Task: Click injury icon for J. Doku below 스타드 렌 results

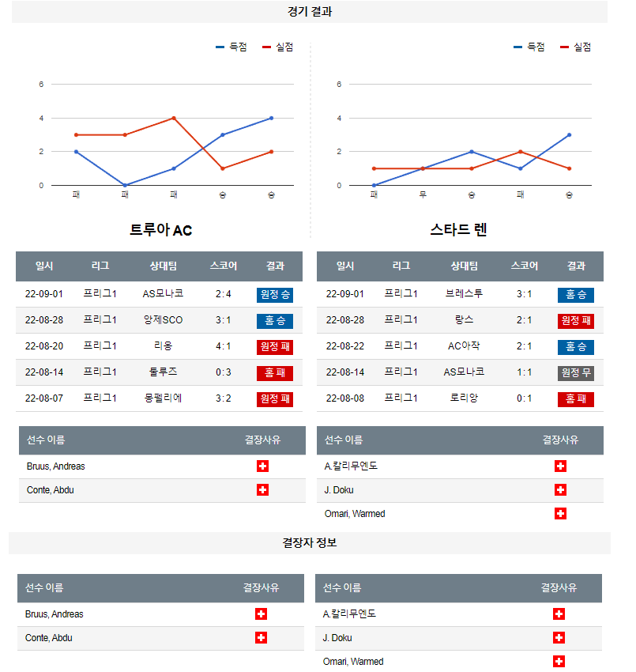Action: tap(560, 489)
